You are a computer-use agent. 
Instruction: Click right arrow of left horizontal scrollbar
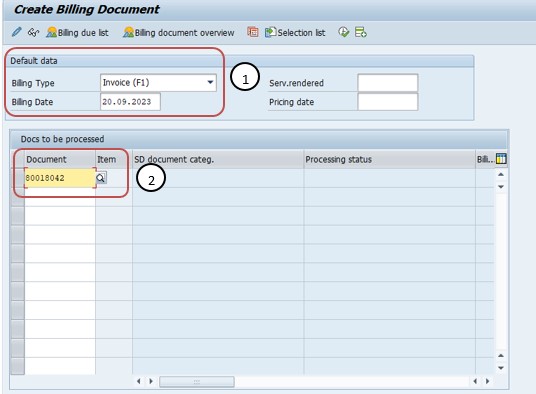tap(151, 381)
